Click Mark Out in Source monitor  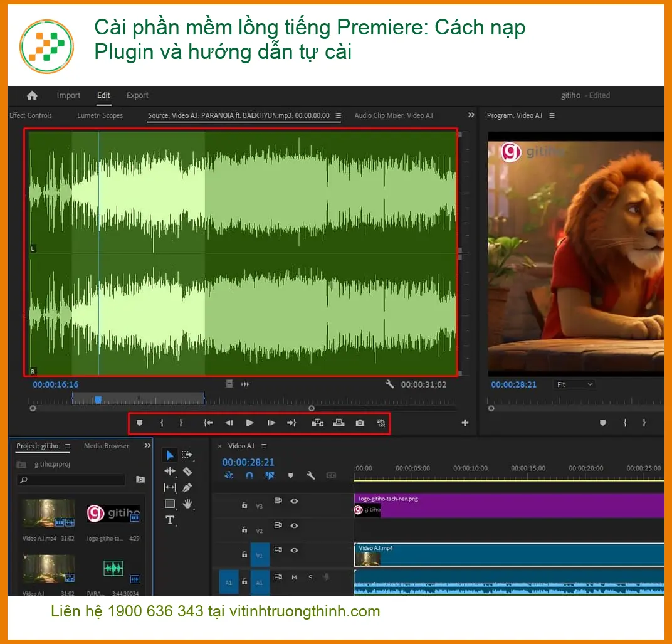click(181, 423)
